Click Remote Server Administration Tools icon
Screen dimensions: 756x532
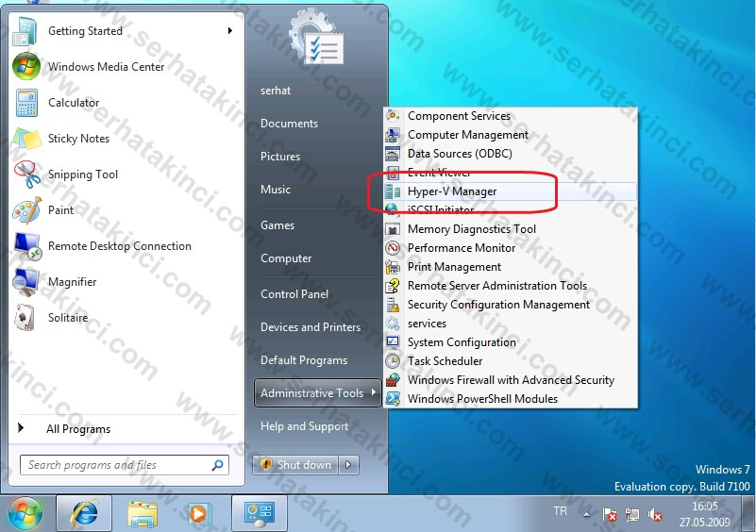click(393, 286)
